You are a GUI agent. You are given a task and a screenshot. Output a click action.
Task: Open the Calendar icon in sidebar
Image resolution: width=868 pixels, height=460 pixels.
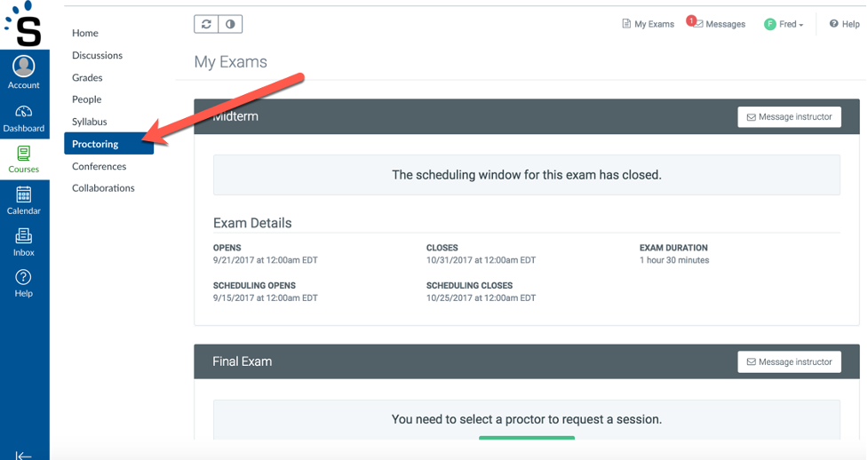(24, 194)
